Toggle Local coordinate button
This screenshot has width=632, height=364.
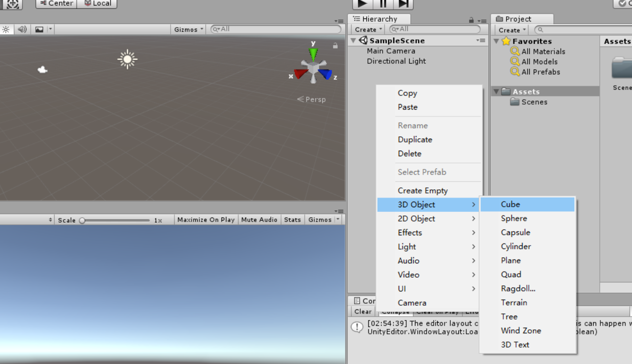97,4
